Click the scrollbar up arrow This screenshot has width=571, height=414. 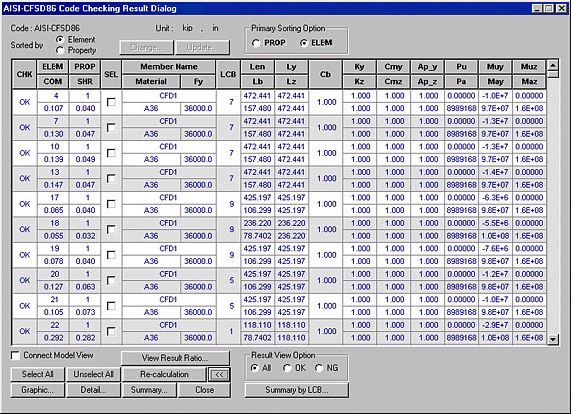point(553,66)
